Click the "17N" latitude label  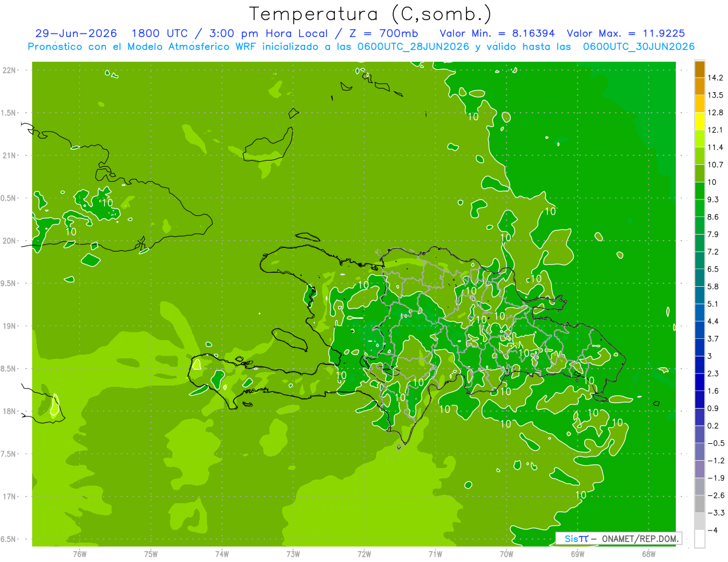point(9,497)
